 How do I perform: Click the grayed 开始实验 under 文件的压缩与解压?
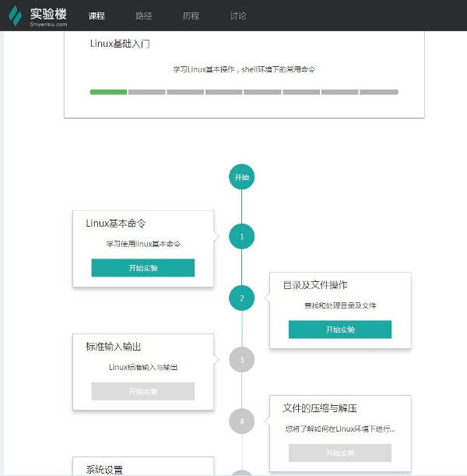tap(339, 453)
